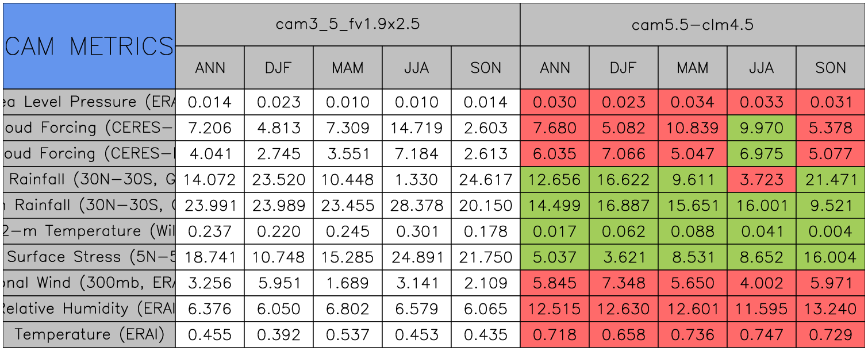This screenshot has width=868, height=351.
Task: Click the green cell showing 16.004
Action: (x=831, y=257)
